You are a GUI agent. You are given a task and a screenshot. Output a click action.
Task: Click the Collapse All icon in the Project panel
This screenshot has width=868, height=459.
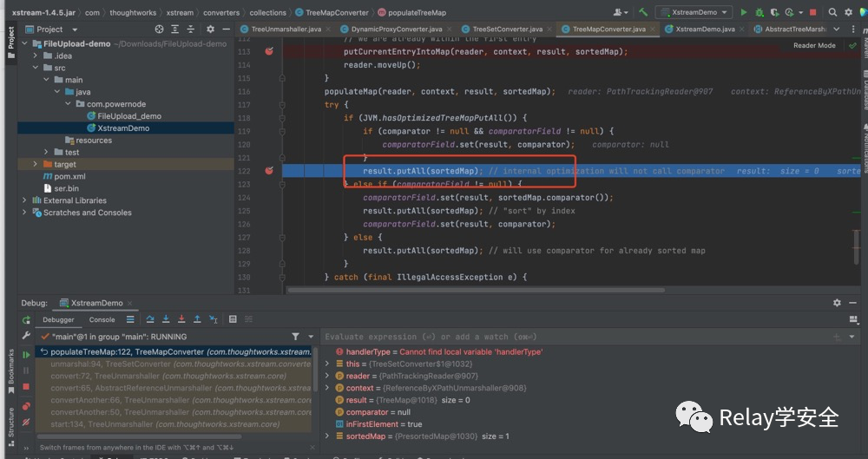coord(190,30)
